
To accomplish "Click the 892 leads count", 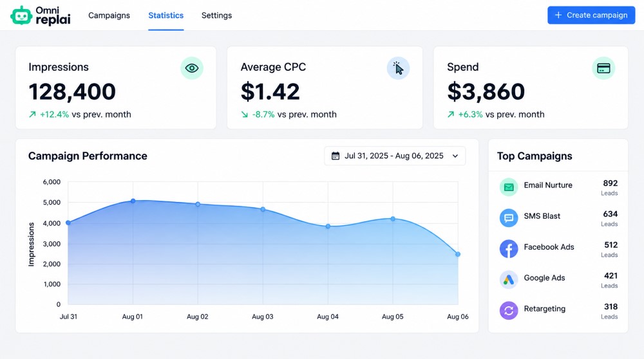I will point(611,183).
